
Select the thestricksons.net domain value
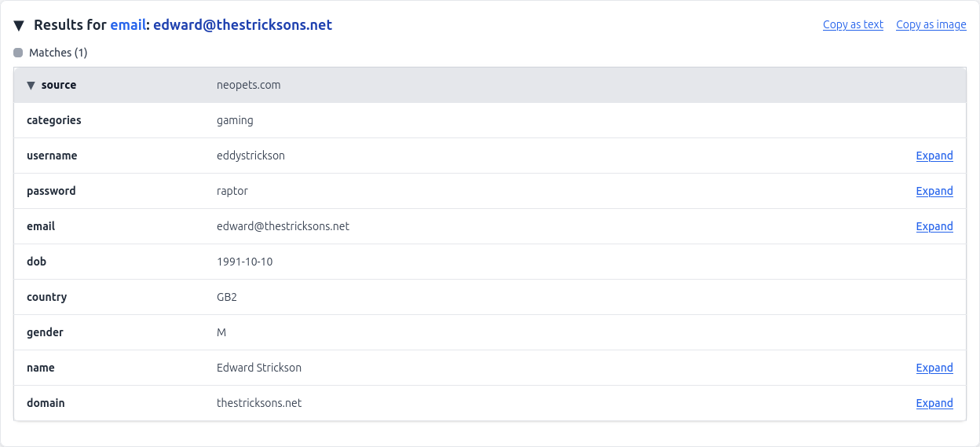click(x=259, y=403)
